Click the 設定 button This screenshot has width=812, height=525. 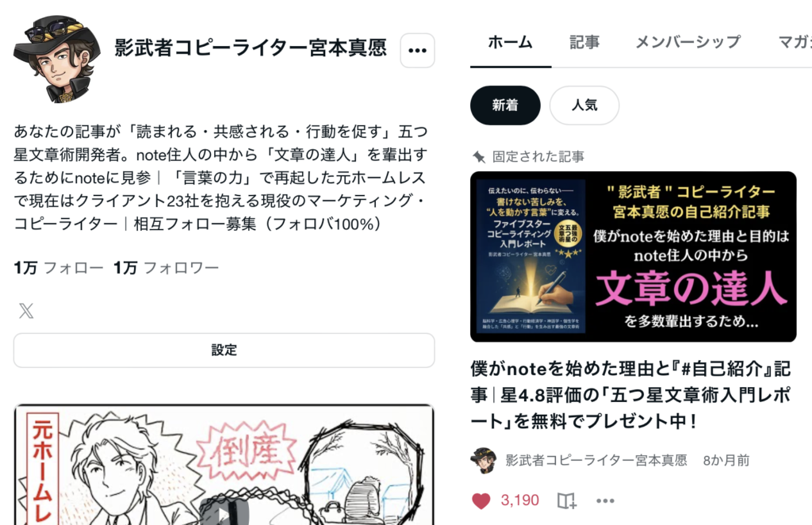tap(224, 351)
